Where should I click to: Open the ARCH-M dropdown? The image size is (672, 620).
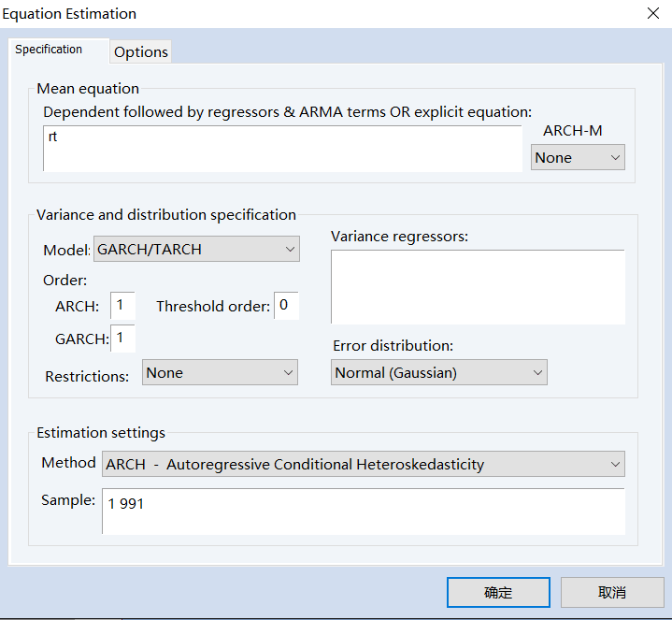point(577,158)
